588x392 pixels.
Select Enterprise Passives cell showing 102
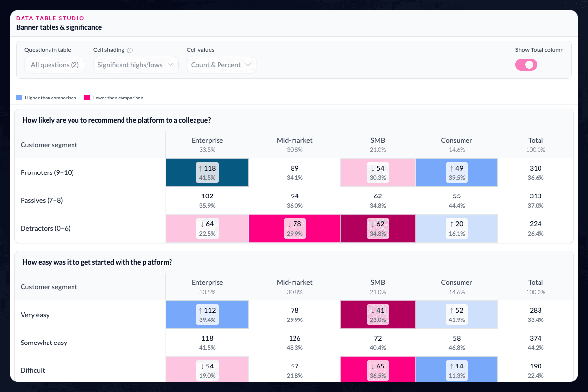[207, 200]
